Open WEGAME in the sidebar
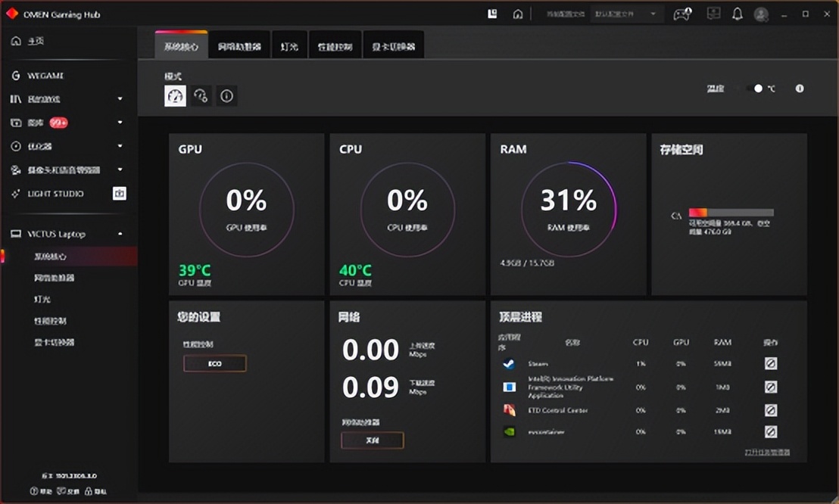Viewport: 839px width, 504px height. click(45, 76)
